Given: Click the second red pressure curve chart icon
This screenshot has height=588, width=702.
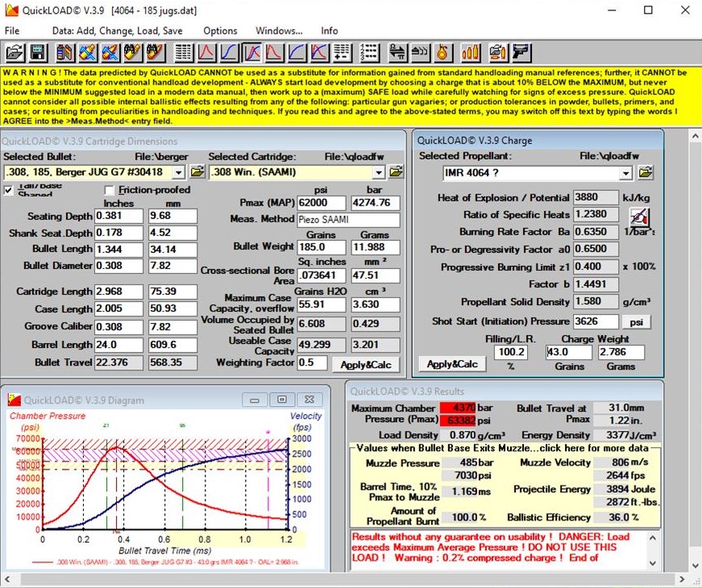Looking at the screenshot, I should [x=274, y=53].
